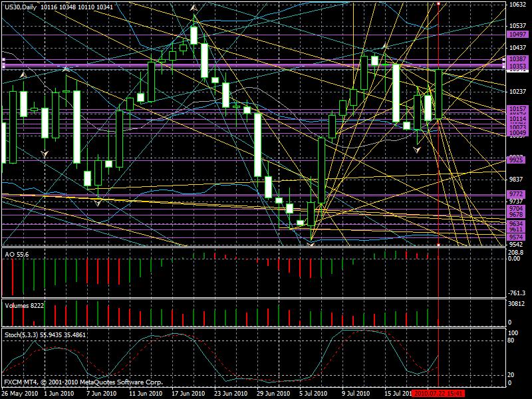Viewport: 532px width, 399px height.
Task: Click the up fractal arrow above the 17 Jun peak
Action: [194, 7]
